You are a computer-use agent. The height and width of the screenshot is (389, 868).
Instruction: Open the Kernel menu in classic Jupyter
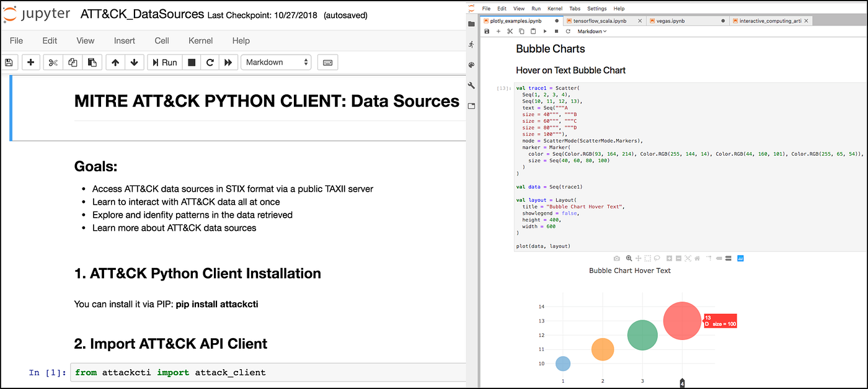coord(200,40)
